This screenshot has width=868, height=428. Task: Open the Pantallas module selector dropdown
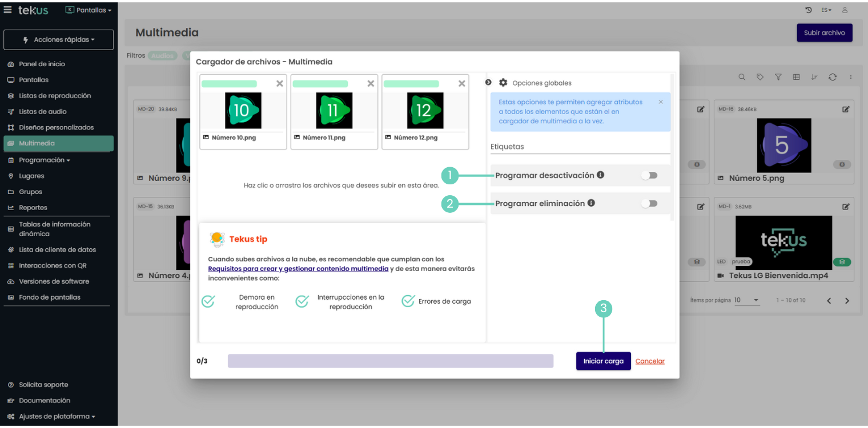(89, 10)
